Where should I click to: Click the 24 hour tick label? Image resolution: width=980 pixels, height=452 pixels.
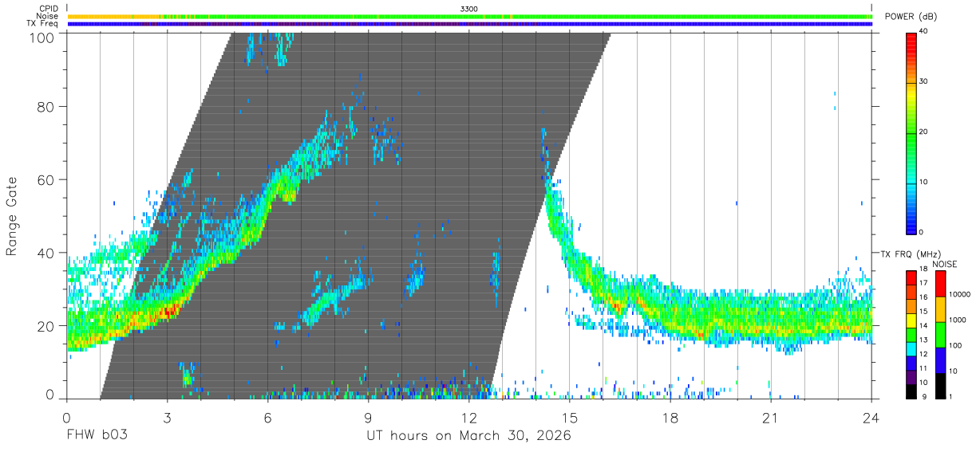(x=871, y=417)
